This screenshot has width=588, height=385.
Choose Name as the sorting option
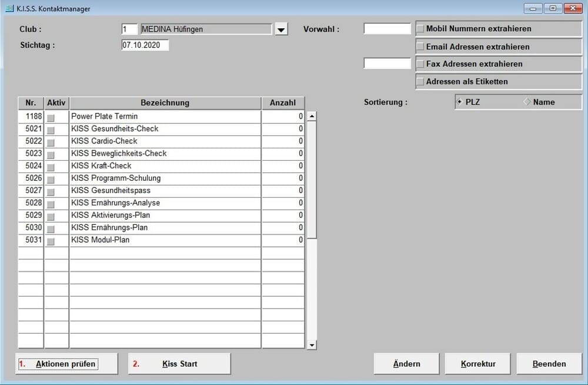click(527, 102)
